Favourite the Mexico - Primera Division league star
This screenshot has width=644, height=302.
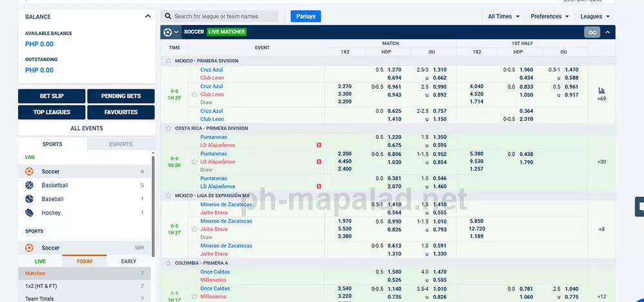point(168,61)
